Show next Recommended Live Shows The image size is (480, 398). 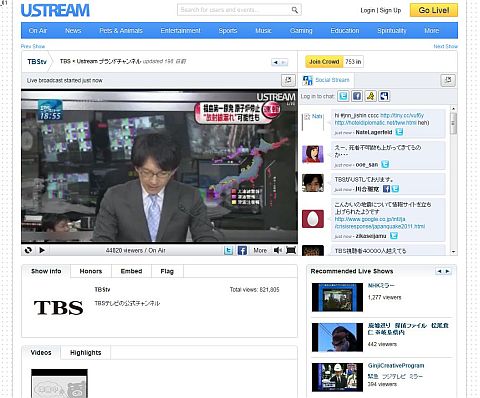pyautogui.click(x=448, y=271)
